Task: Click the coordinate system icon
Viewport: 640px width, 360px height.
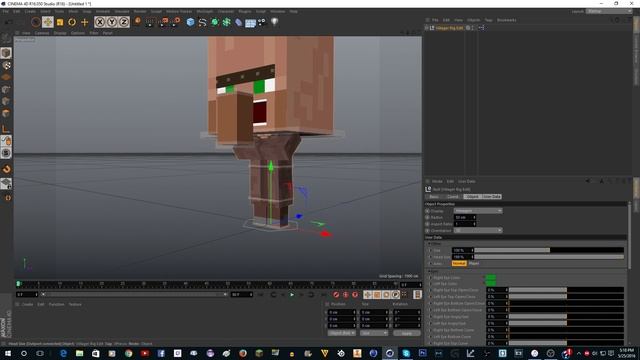Action: click(x=138, y=21)
